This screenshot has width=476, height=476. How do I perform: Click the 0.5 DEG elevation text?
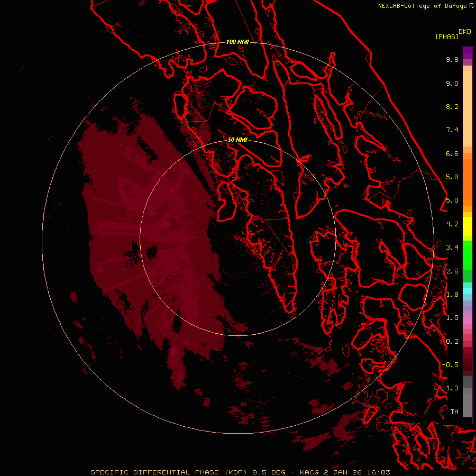(269, 472)
